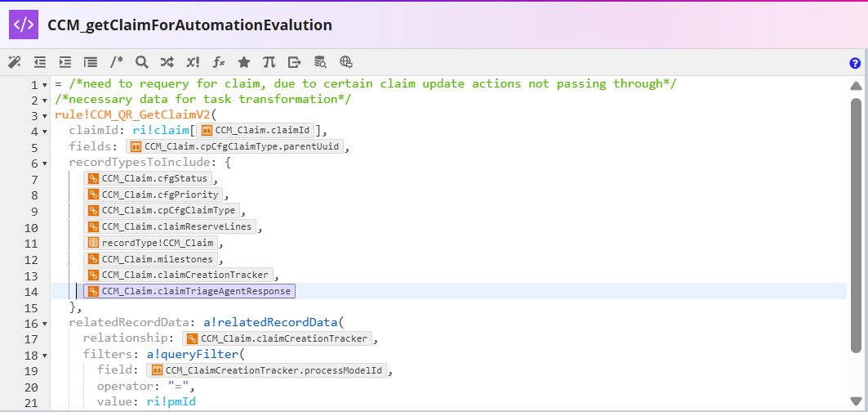Click the ri!pmId variable on line 21
This screenshot has width=868, height=412.
[171, 402]
